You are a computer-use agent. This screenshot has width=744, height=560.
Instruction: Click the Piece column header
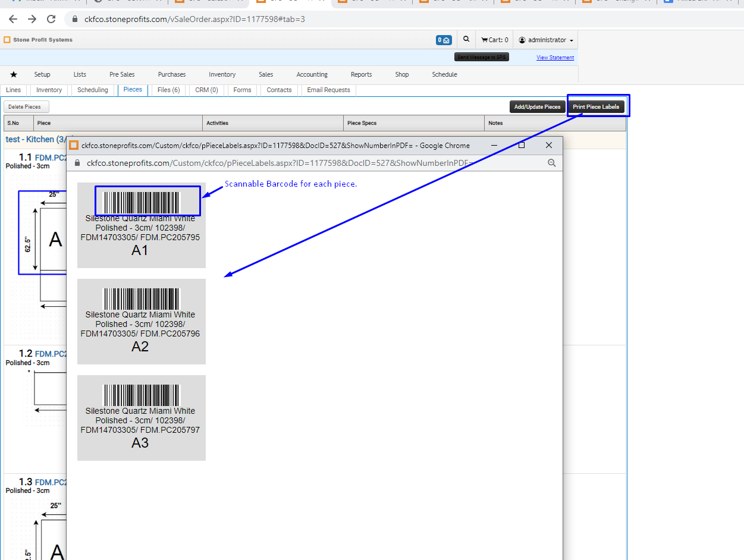point(118,123)
